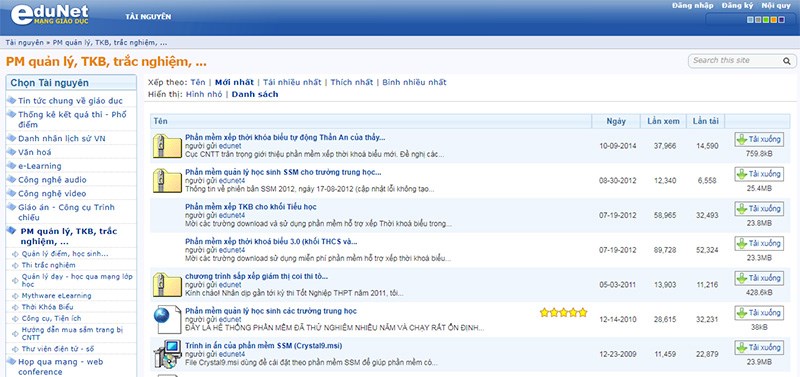Click zip folder icon for Thần An timetable software

point(167,146)
